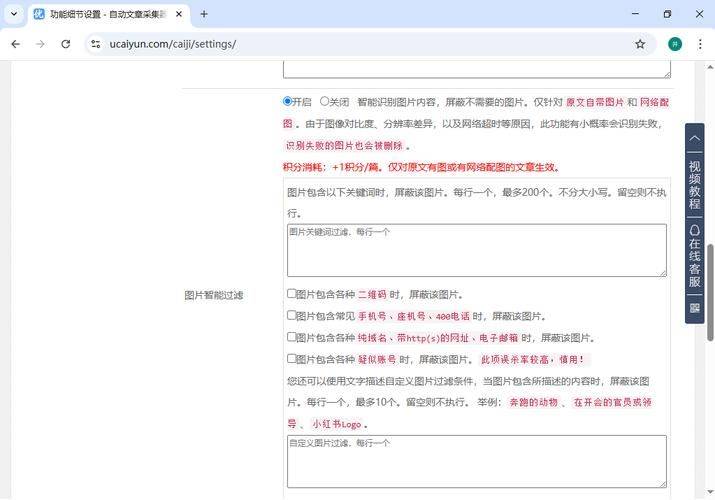Image resolution: width=715 pixels, height=500 pixels.
Task: Open a new browser tab
Action: [204, 14]
